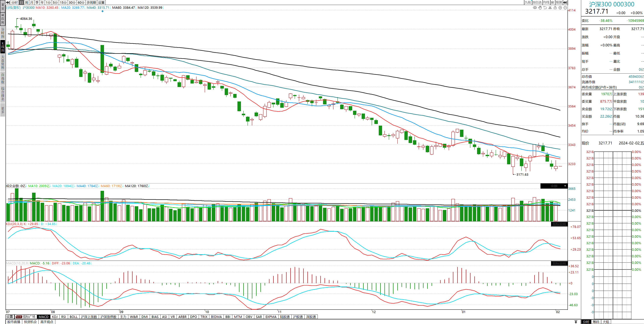
Task: Click the undo arrow icon above chart
Action: 545,8
